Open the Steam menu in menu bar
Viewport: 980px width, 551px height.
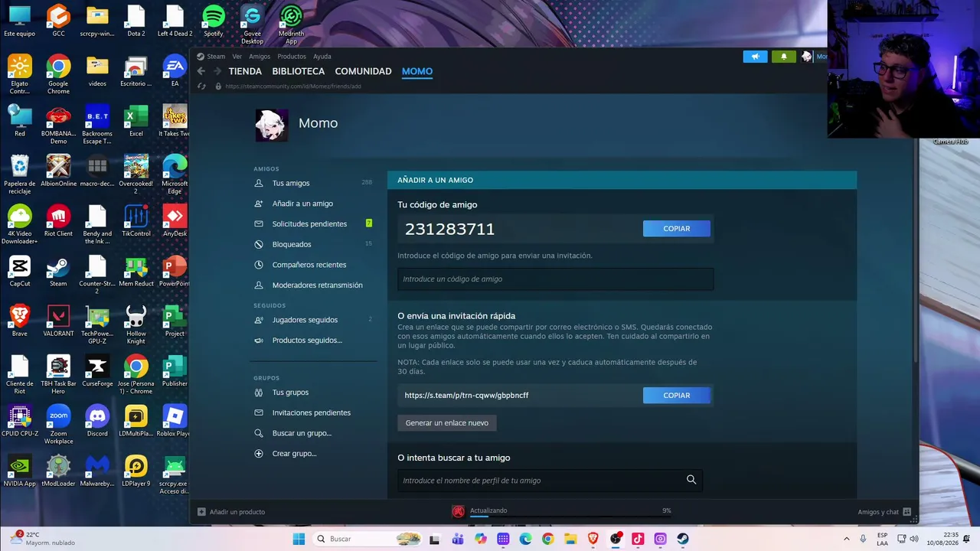(x=211, y=57)
